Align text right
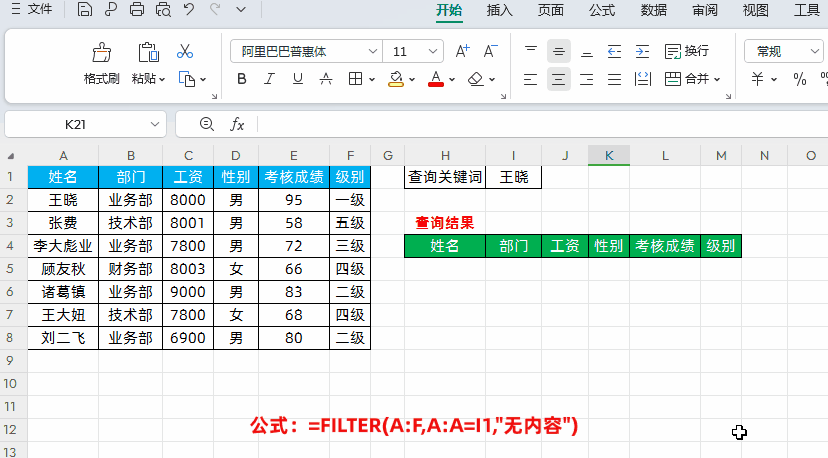The width and height of the screenshot is (828, 458). click(587, 79)
